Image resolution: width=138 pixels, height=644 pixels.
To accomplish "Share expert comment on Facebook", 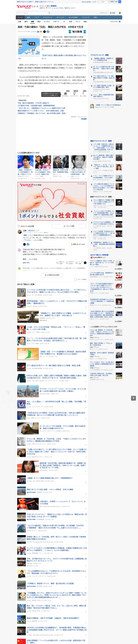I will [28, 244].
